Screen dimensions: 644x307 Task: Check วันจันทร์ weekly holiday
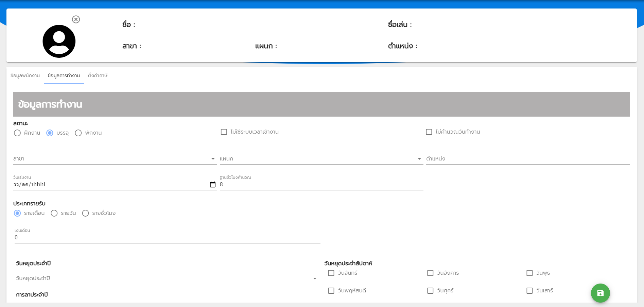tap(331, 273)
